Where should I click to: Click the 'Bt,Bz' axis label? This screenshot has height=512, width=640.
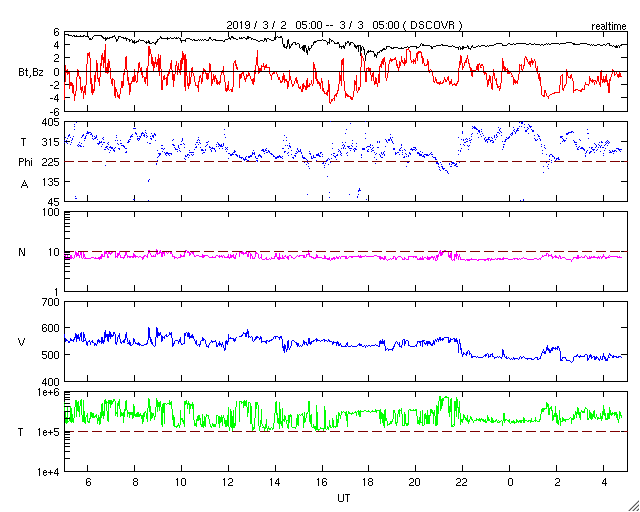[31, 74]
